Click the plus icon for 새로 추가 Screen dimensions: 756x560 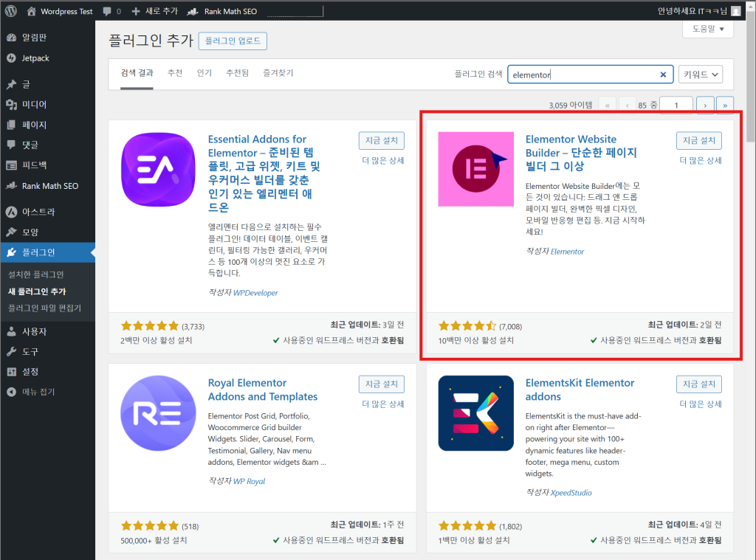pyautogui.click(x=136, y=11)
